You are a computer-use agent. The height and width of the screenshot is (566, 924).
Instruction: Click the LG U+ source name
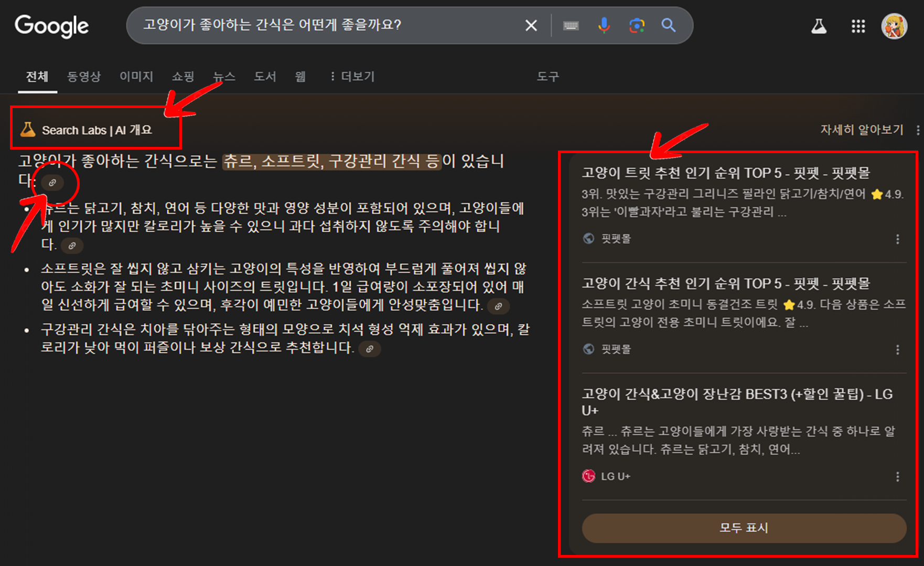coord(616,476)
